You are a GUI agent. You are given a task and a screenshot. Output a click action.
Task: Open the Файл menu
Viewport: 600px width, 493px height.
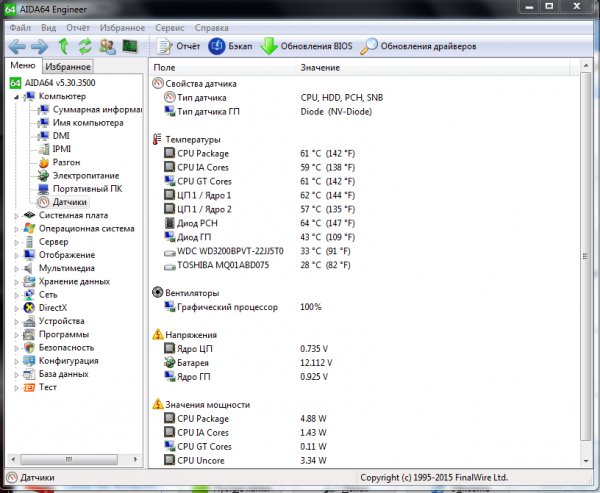(x=20, y=28)
